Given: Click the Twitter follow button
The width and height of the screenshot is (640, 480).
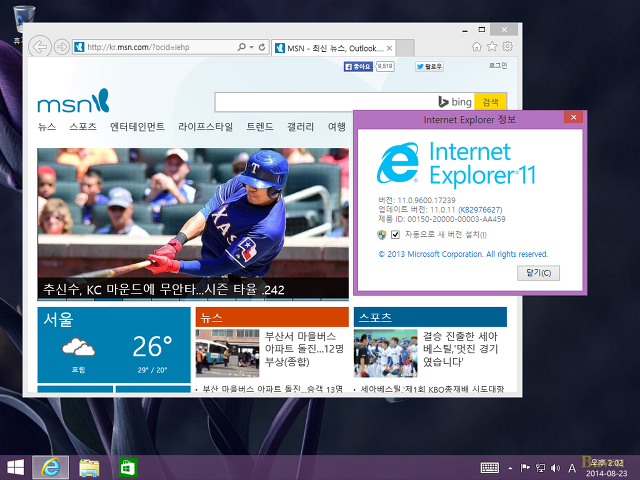Looking at the screenshot, I should click(x=429, y=66).
